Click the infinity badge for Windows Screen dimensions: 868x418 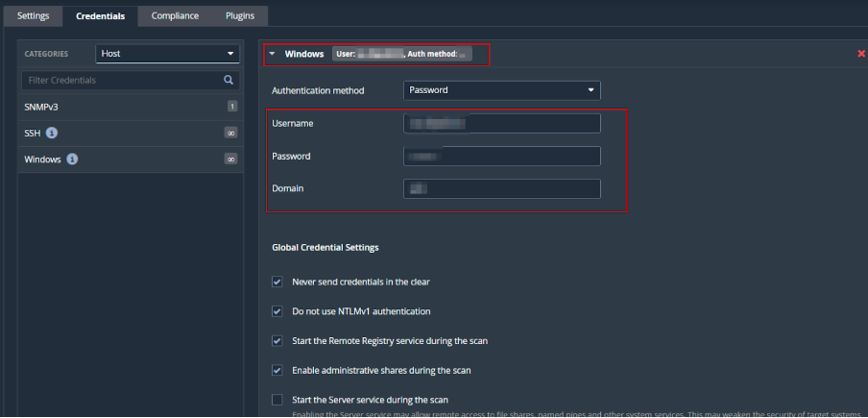230,160
